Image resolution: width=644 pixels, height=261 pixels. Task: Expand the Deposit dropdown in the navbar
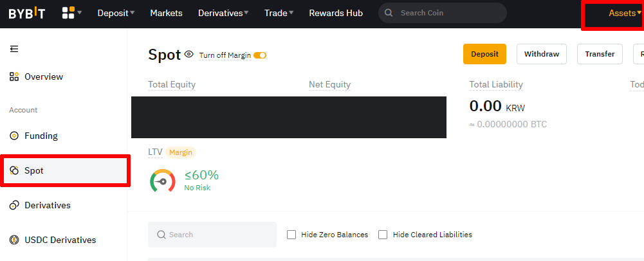[x=116, y=13]
